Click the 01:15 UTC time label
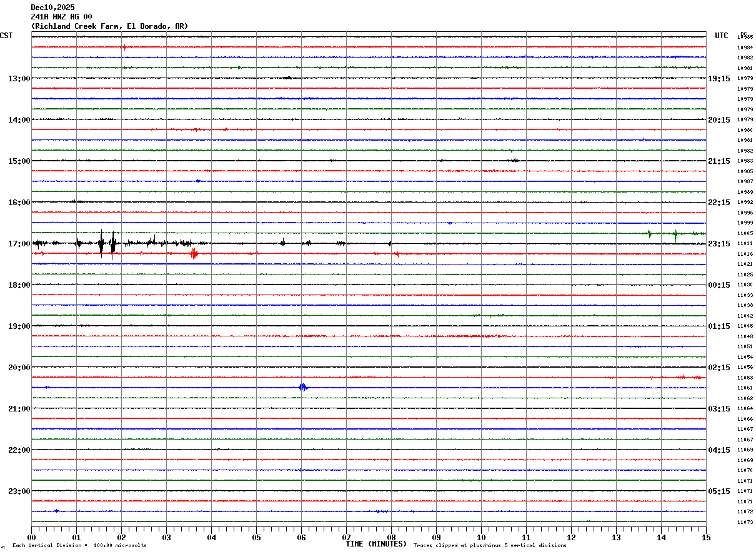This screenshot has height=554, width=756. 719,326
